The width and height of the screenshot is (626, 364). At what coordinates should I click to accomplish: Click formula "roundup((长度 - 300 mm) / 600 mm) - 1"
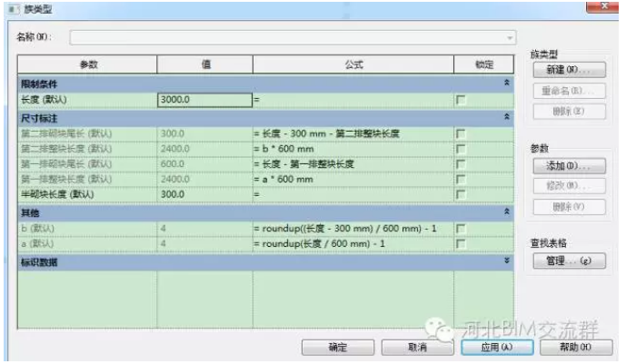(x=349, y=229)
